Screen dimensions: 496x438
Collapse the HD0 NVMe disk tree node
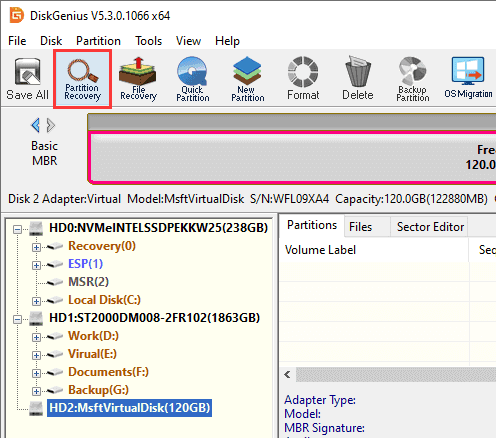pos(17,229)
